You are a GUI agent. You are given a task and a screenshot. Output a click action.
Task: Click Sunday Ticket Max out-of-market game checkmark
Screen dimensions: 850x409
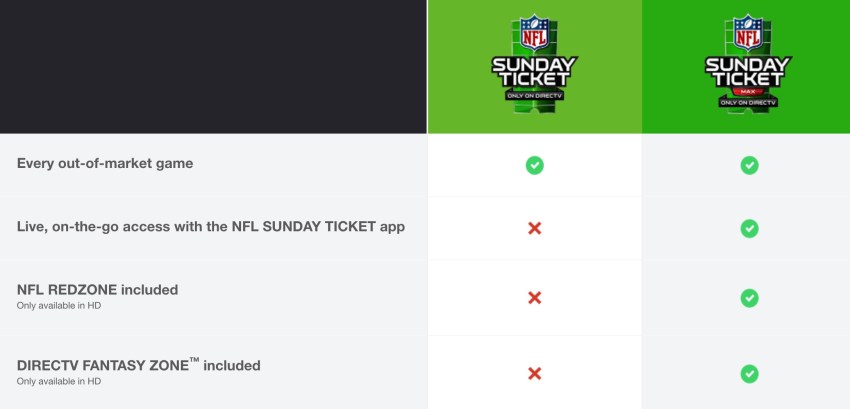point(749,165)
